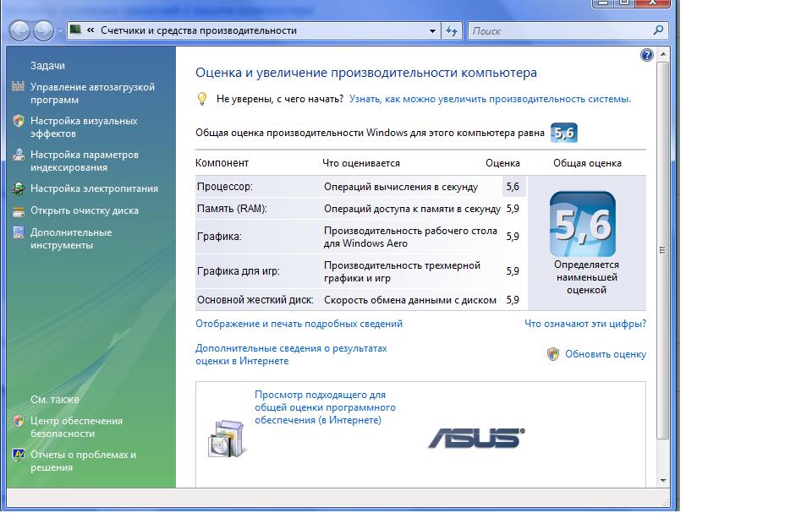The width and height of the screenshot is (812, 513).
Task: Open link Узнать, как можно увеличить производительность системы
Action: [x=490, y=99]
